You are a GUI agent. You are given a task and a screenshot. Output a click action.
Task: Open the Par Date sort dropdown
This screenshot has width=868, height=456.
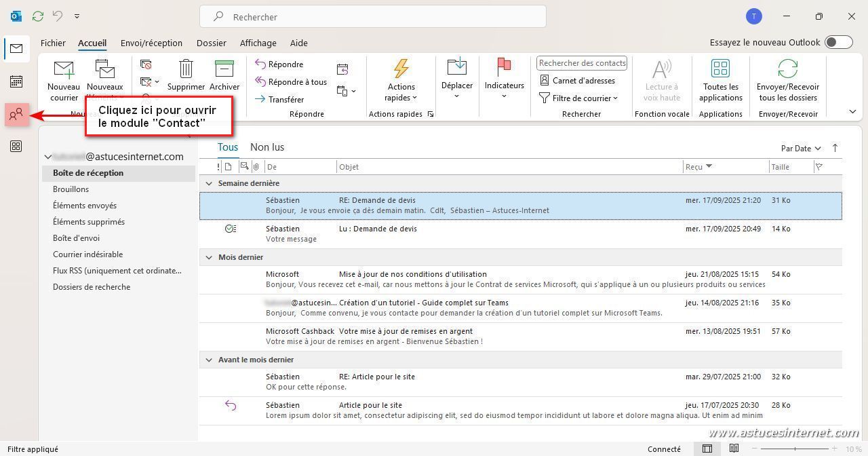pyautogui.click(x=800, y=149)
